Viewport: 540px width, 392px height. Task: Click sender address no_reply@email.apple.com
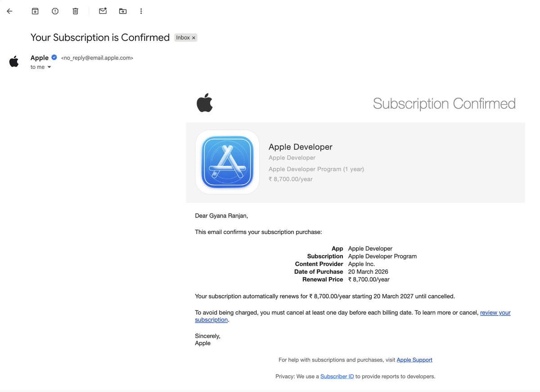click(97, 58)
